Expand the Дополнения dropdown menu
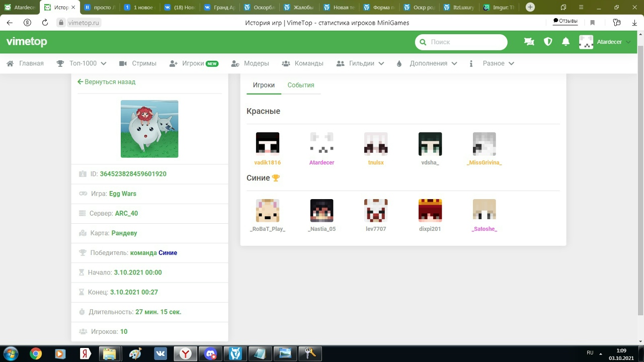This screenshot has height=362, width=644. coord(427,63)
